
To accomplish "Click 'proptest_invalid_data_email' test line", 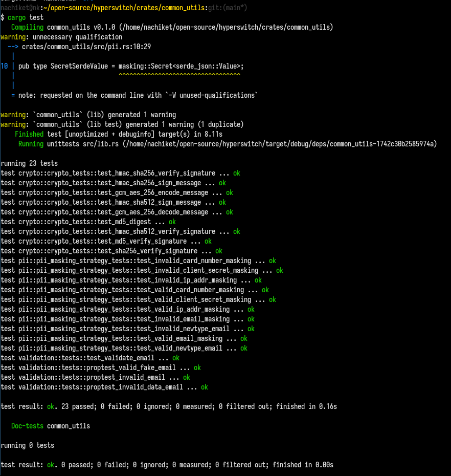I will click(x=104, y=387).
